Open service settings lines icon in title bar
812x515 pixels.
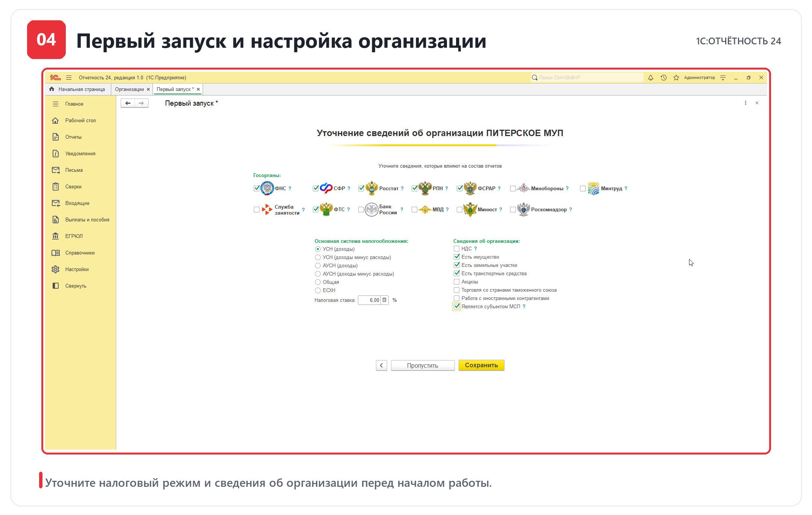[x=723, y=77]
